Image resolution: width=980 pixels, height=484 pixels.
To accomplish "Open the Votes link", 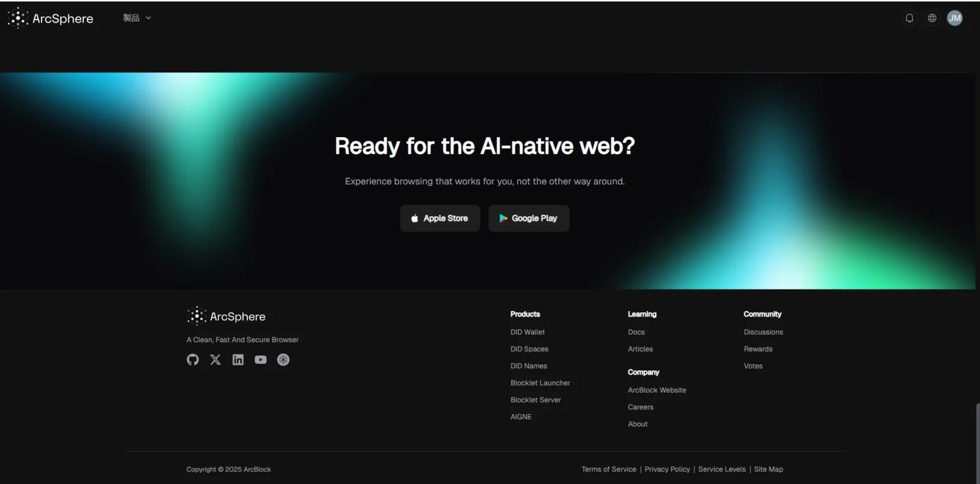I will [753, 366].
